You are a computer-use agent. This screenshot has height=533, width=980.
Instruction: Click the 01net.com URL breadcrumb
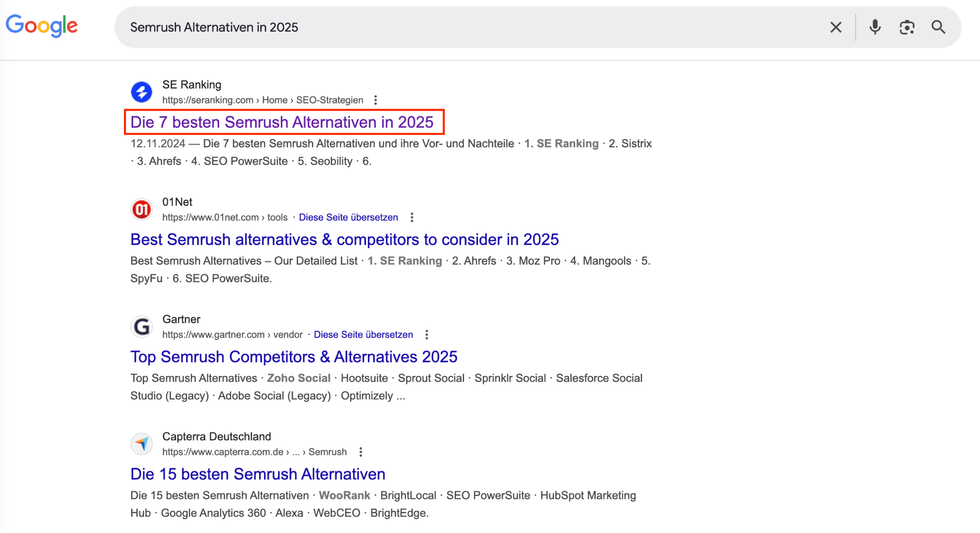coord(225,217)
